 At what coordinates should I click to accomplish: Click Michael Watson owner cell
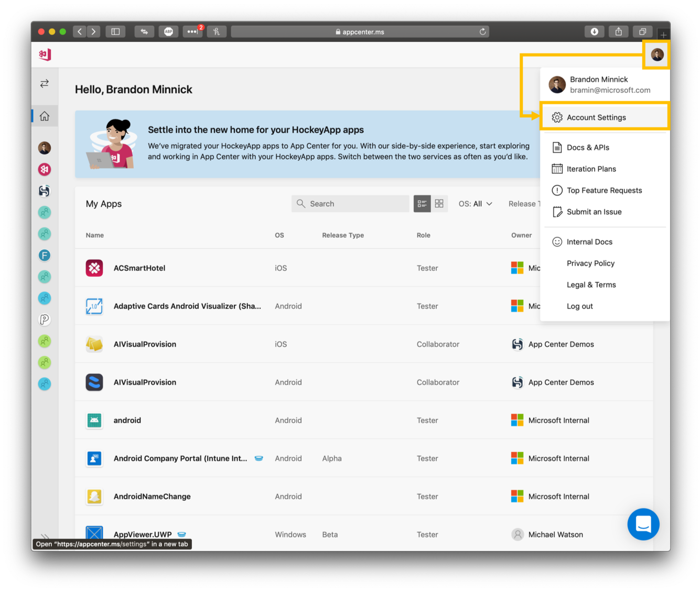pos(547,534)
